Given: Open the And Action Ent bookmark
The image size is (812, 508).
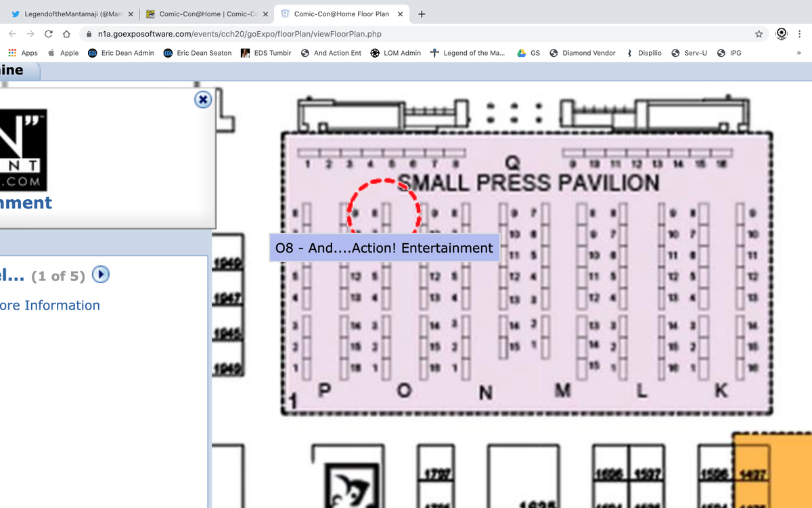Looking at the screenshot, I should (x=331, y=53).
